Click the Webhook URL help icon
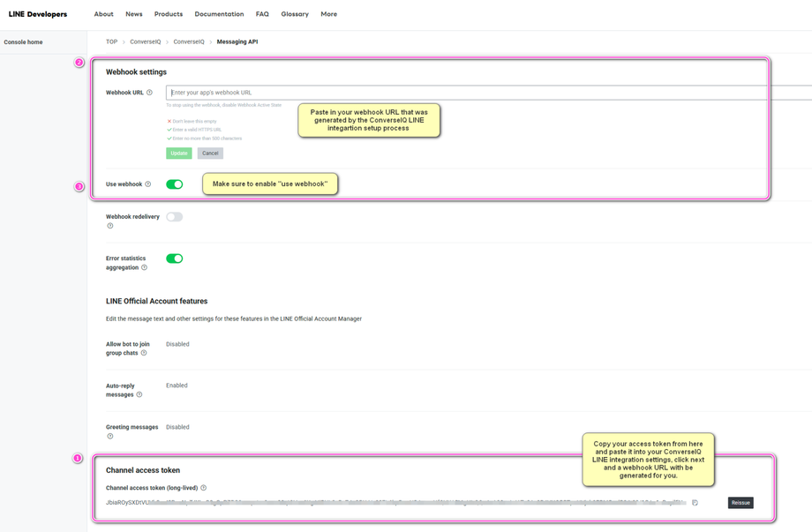 [x=149, y=93]
